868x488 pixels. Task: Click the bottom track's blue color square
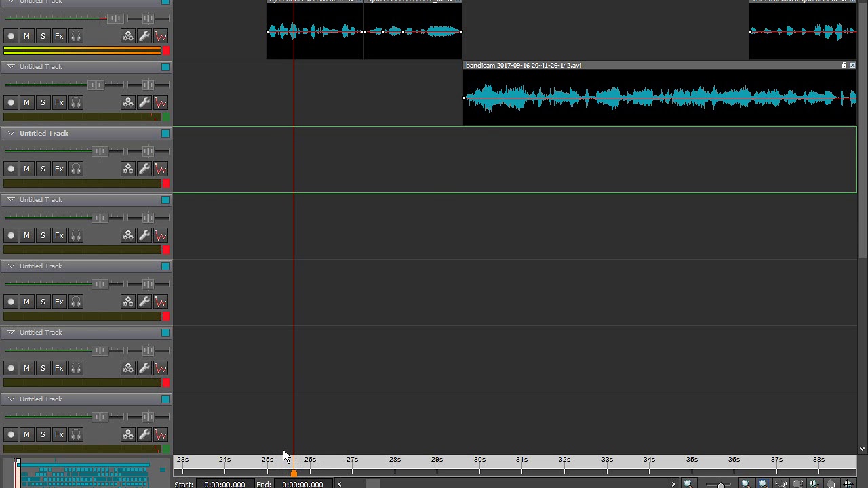pos(165,399)
